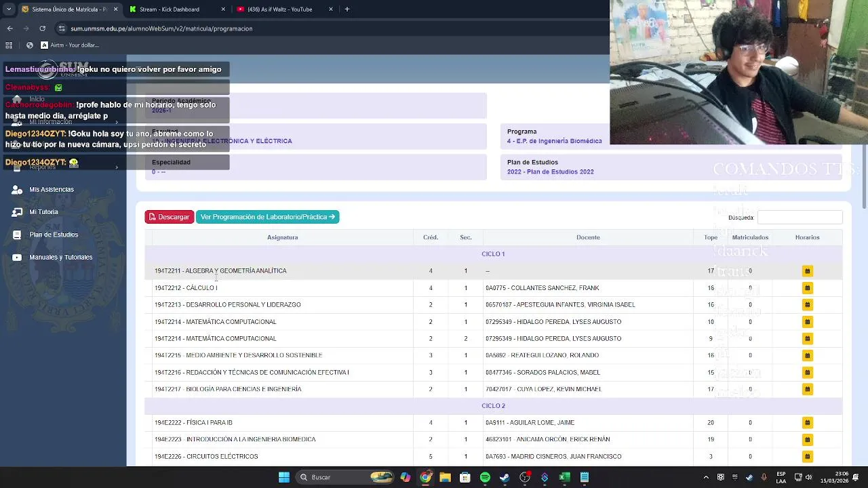Select Plan de Estudios 2022 value
This screenshot has height=488, width=868.
coord(551,171)
